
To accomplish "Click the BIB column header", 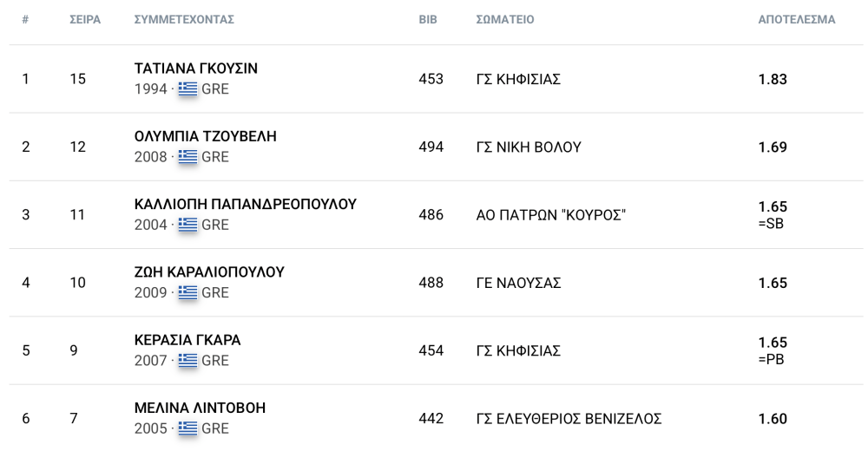I will (428, 19).
